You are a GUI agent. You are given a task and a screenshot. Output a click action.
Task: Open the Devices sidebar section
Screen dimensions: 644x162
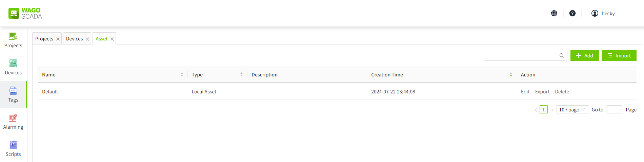[13, 68]
